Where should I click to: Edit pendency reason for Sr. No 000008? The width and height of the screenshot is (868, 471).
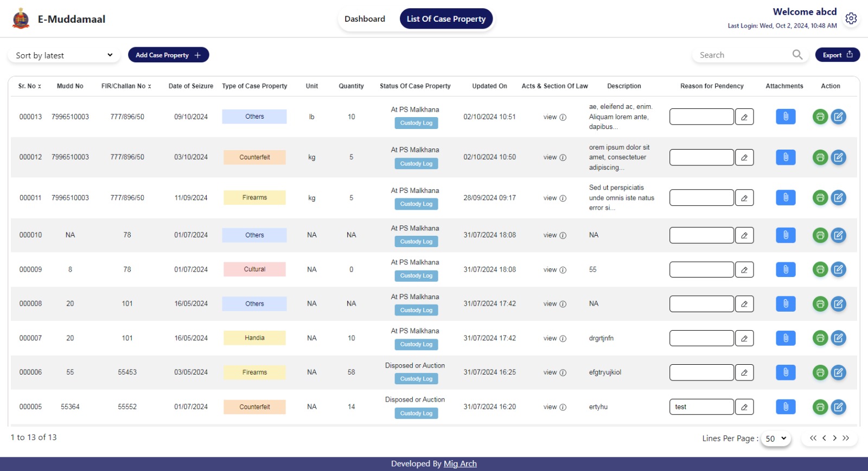pos(744,304)
